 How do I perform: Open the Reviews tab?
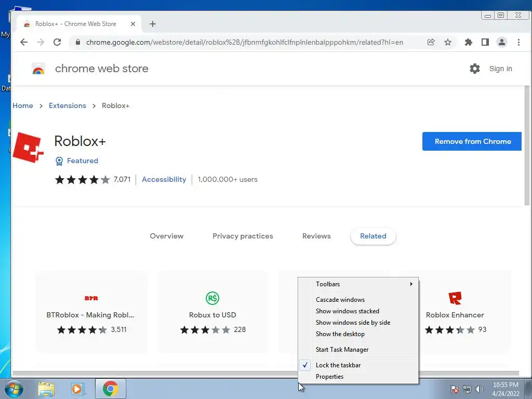click(x=316, y=236)
